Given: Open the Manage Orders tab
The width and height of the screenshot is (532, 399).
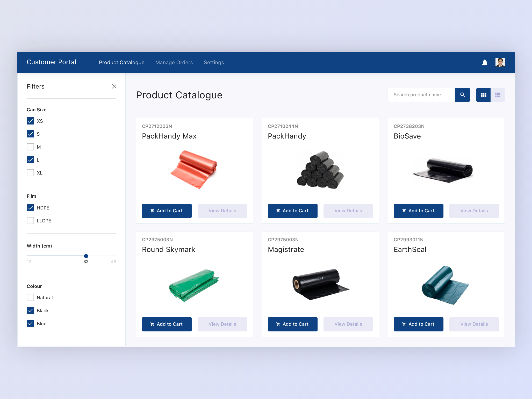Looking at the screenshot, I should [174, 62].
